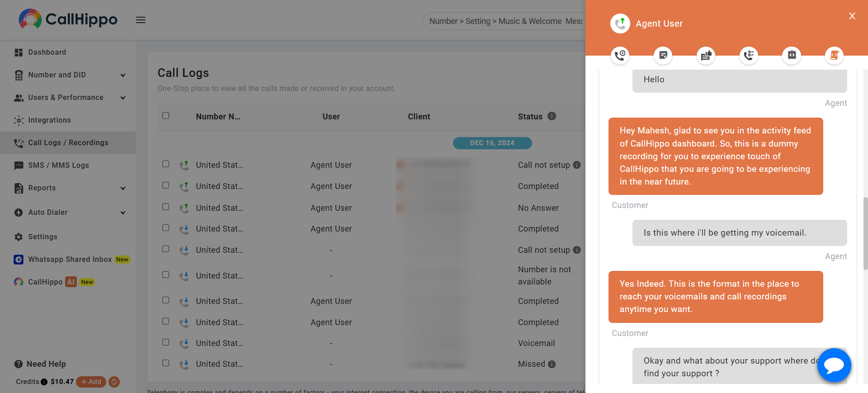Screen dimensions: 868x393
Task: Click info icon beside Missed status
Action: coord(552,364)
